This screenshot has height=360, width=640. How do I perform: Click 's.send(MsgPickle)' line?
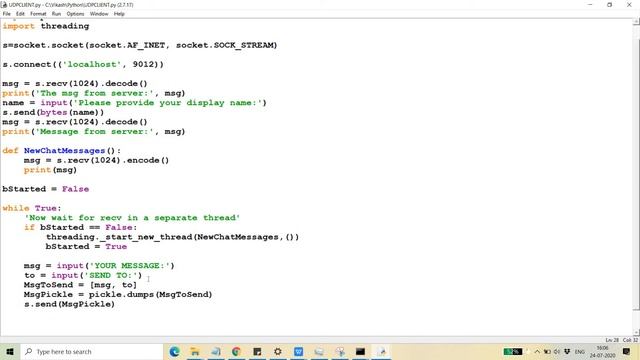coord(69,304)
